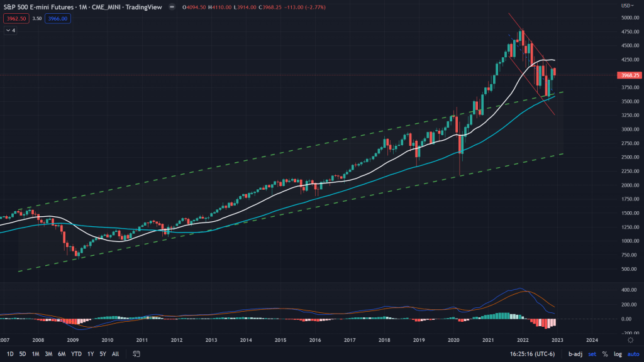Open the go-to-date calendar icon

tap(135, 354)
